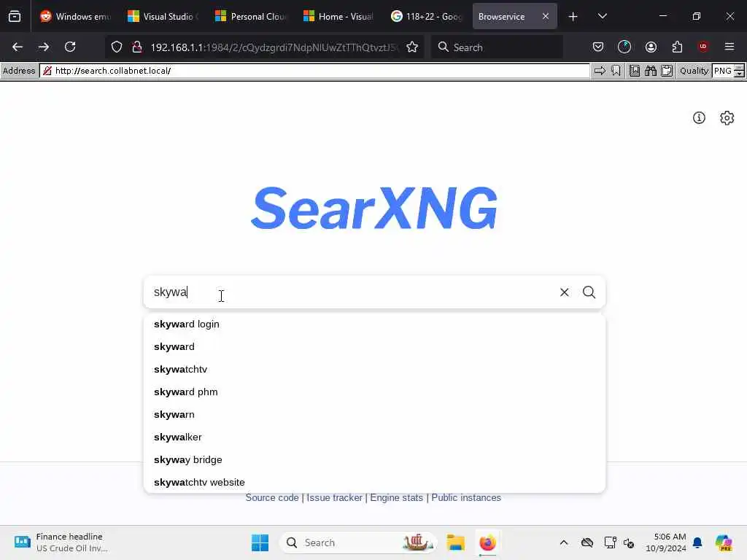Open SearXNG preferences gear icon
Viewport: 747px width, 560px height.
(727, 117)
